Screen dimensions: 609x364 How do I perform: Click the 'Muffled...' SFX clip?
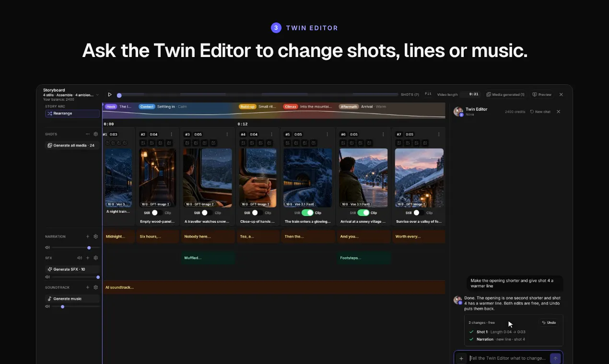coord(208,258)
